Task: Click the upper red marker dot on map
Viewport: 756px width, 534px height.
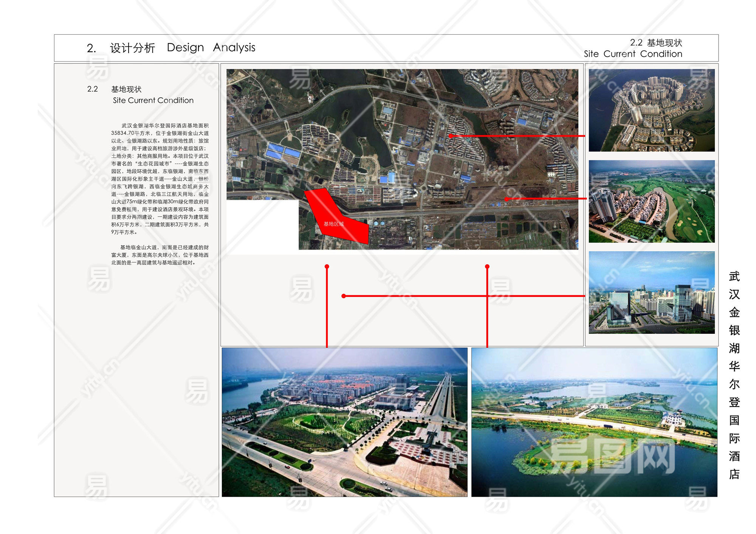Action: [x=451, y=136]
